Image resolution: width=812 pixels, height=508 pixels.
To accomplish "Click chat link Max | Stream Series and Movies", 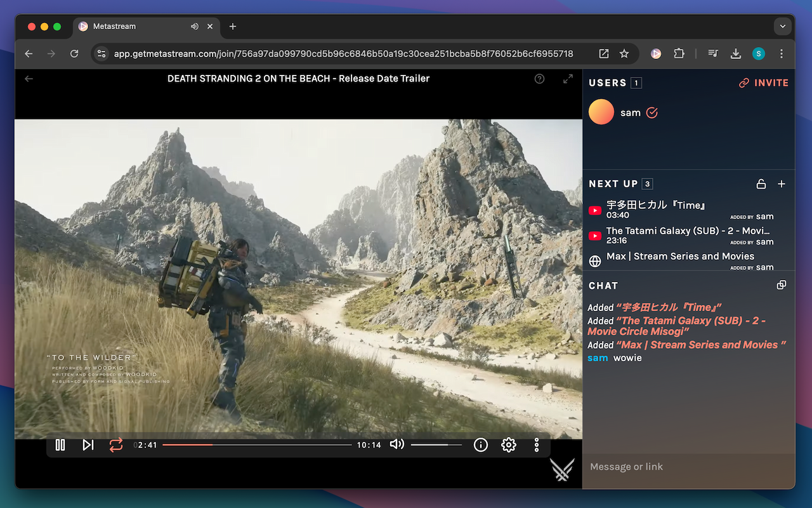I will [x=701, y=345].
